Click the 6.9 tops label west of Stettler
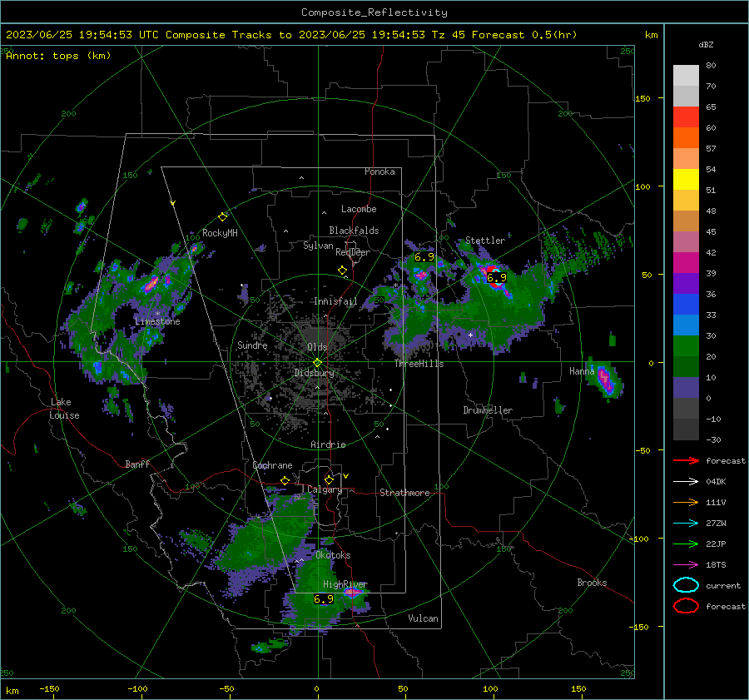 (x=424, y=257)
